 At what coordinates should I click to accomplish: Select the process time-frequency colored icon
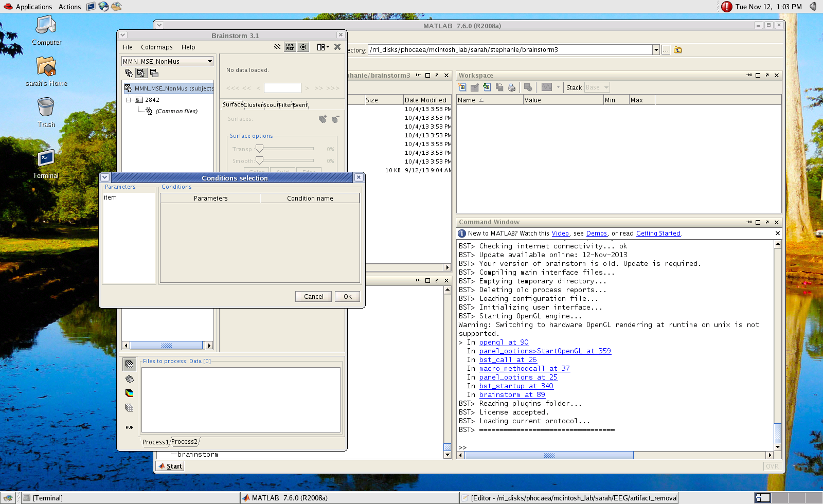[130, 393]
